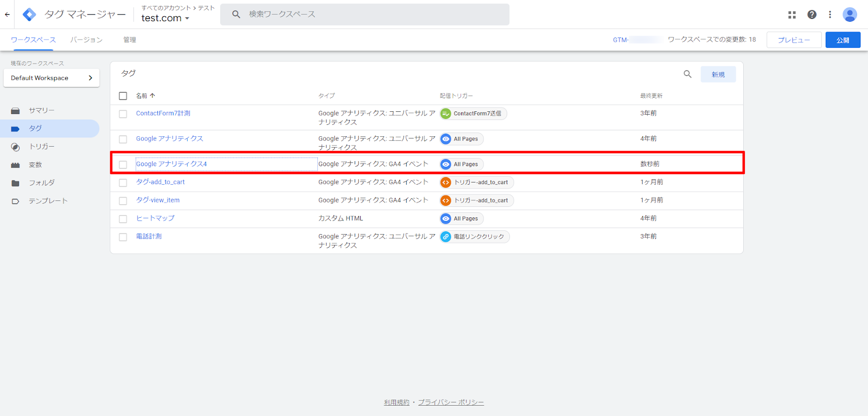Click the search icon in the tag list header
This screenshot has width=868, height=416.
click(x=687, y=74)
